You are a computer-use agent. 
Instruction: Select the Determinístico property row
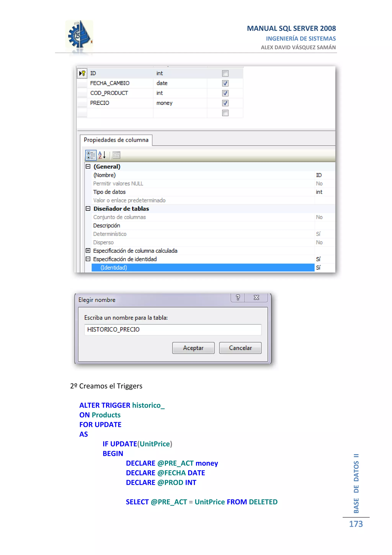[213, 234]
